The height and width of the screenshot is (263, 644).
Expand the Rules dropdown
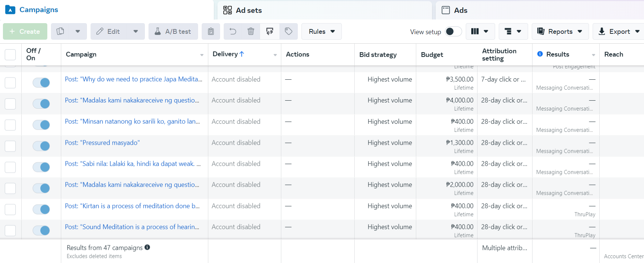(x=322, y=32)
